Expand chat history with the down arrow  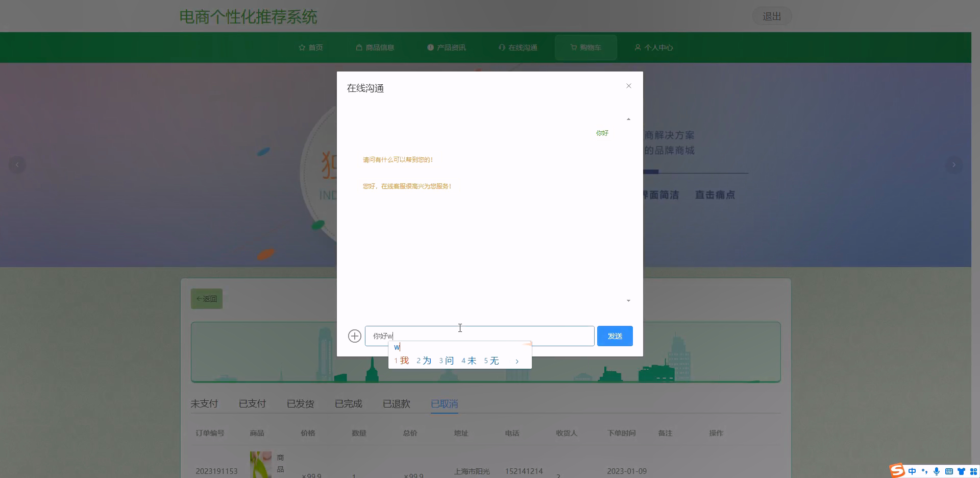[628, 301]
